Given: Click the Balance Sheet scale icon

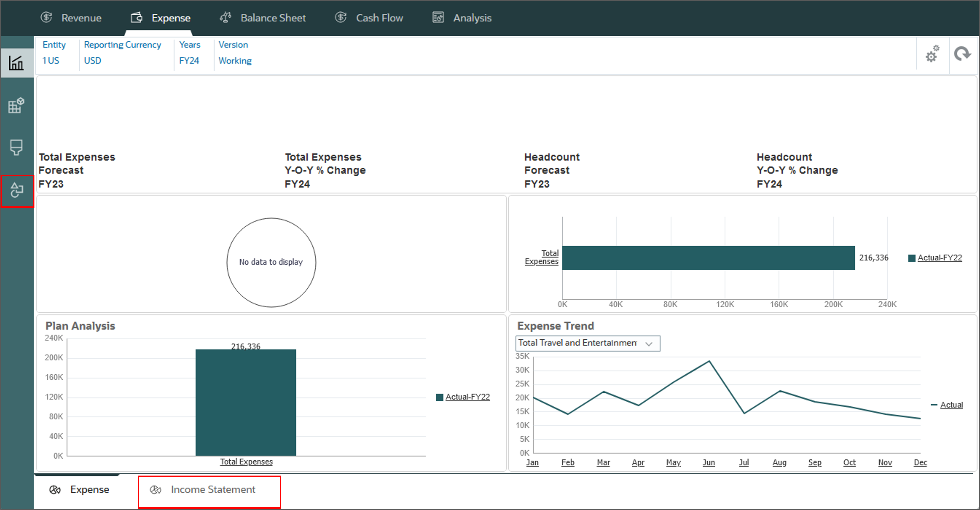Looking at the screenshot, I should tap(225, 17).
